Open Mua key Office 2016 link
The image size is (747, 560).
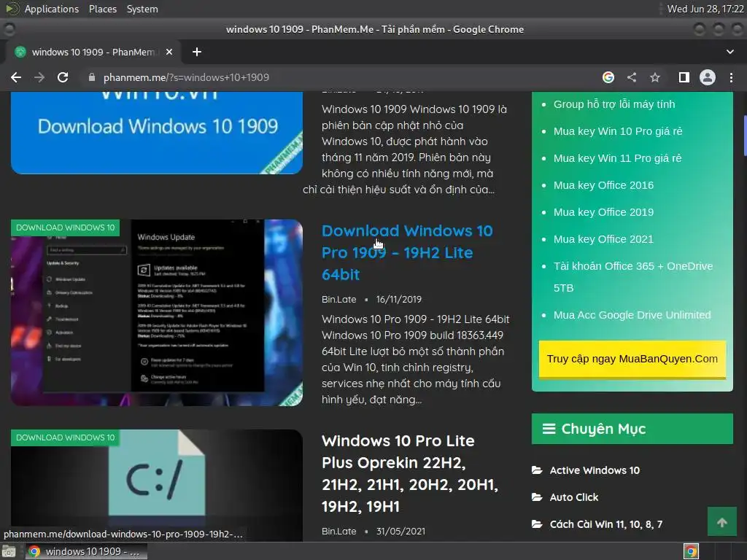point(603,185)
